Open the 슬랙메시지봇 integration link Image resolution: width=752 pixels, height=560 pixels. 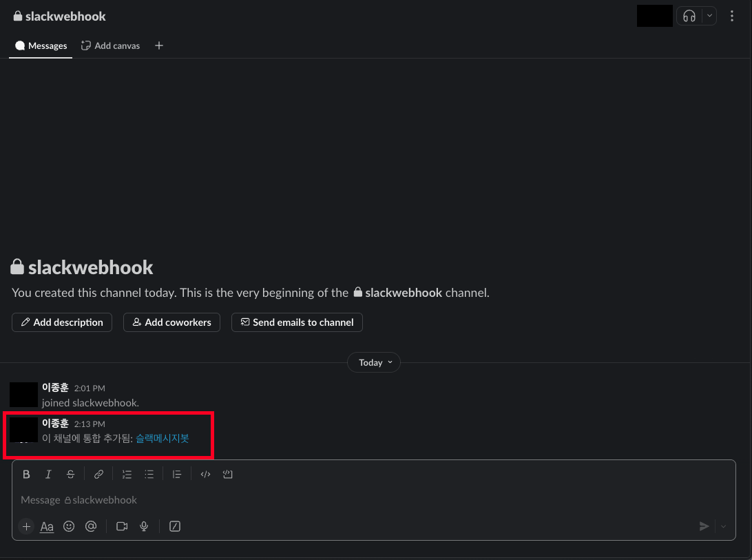pyautogui.click(x=163, y=439)
